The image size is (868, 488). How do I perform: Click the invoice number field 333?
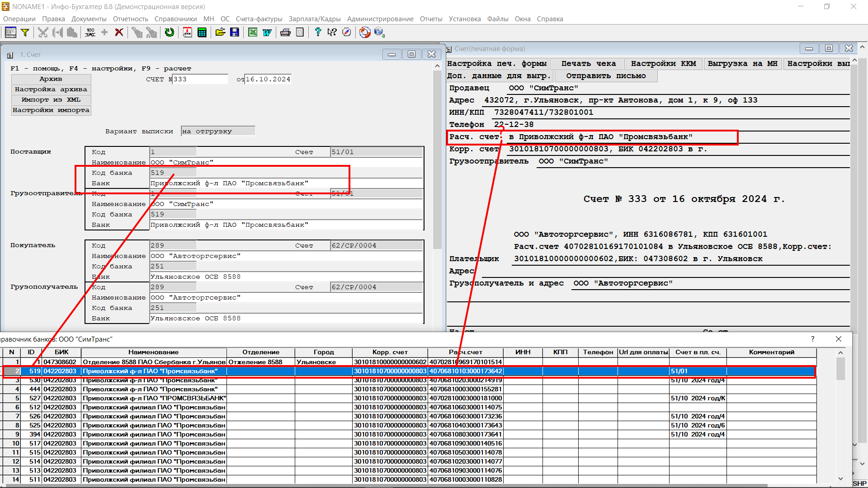pos(200,79)
